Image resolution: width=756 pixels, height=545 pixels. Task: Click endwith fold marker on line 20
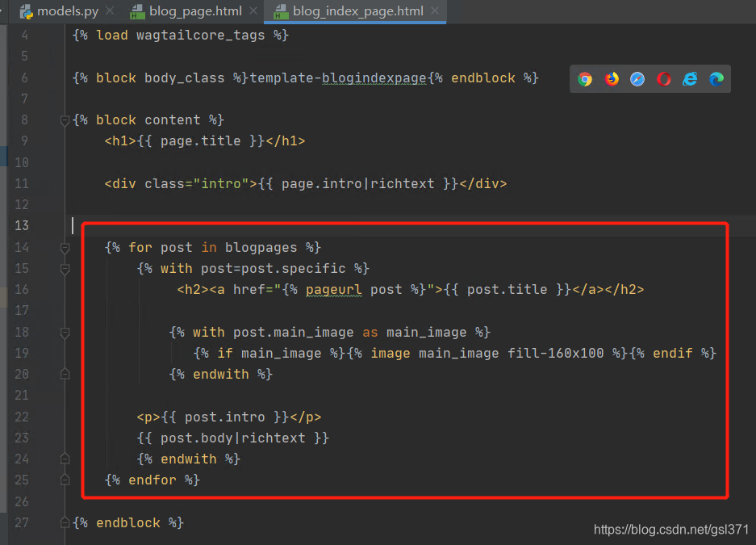click(x=65, y=374)
